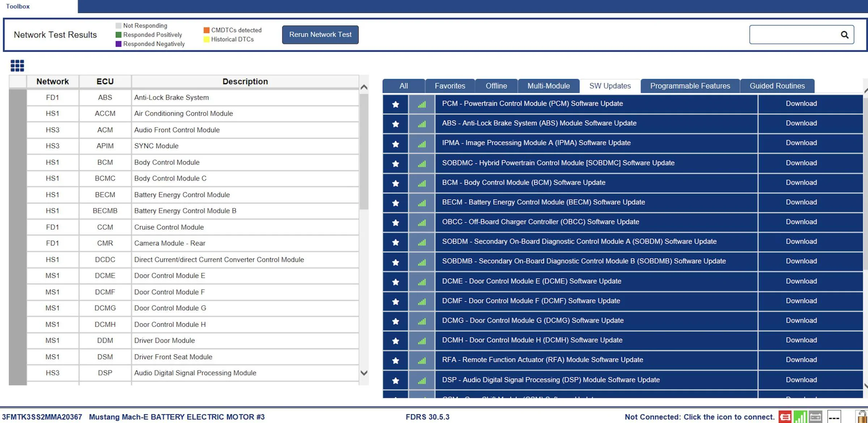Click the ECU table vertical scrollbar thumb
Image resolution: width=868 pixels, height=423 pixels.
[x=364, y=152]
